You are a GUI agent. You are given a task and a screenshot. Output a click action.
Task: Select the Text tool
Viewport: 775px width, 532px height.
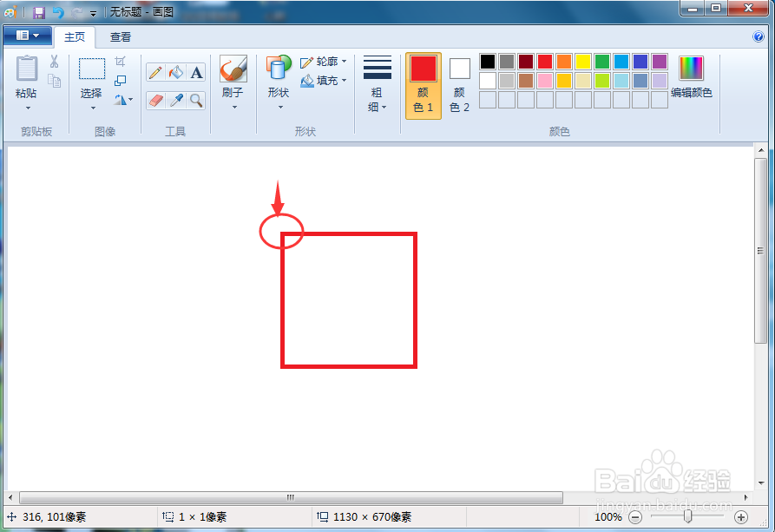click(196, 73)
